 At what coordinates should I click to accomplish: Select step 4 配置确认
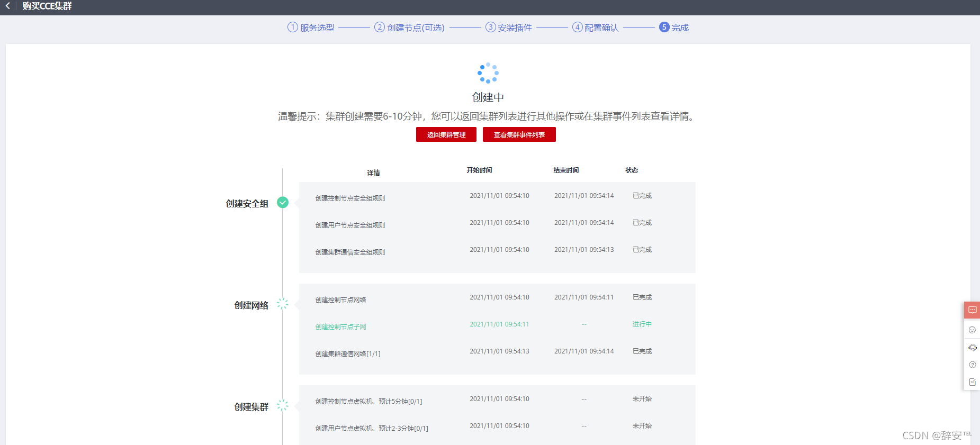click(x=595, y=28)
